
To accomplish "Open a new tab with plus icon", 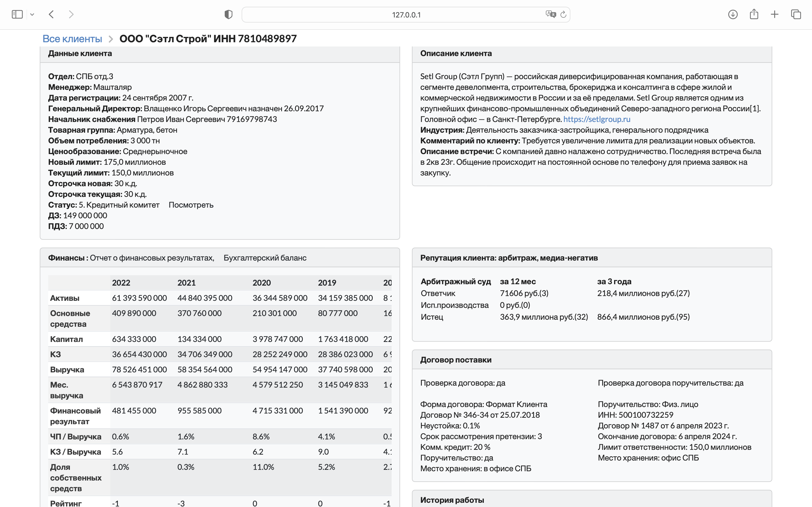I will click(775, 14).
